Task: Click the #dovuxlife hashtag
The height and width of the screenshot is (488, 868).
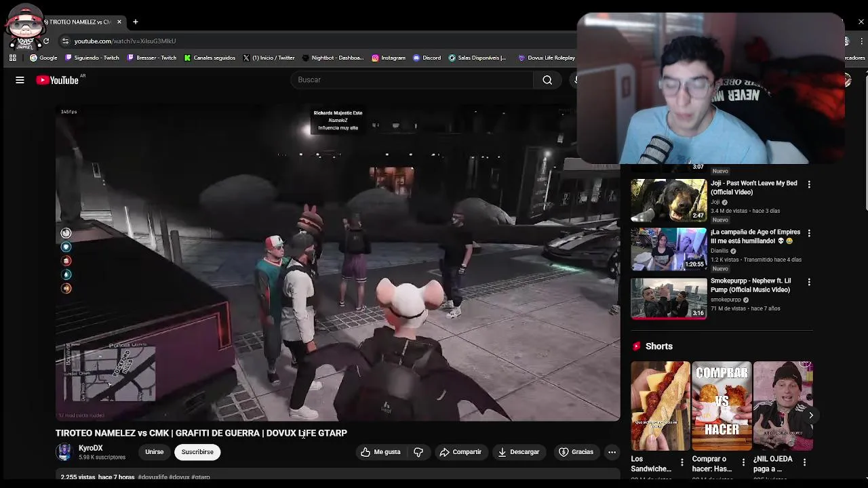Action: point(152,477)
